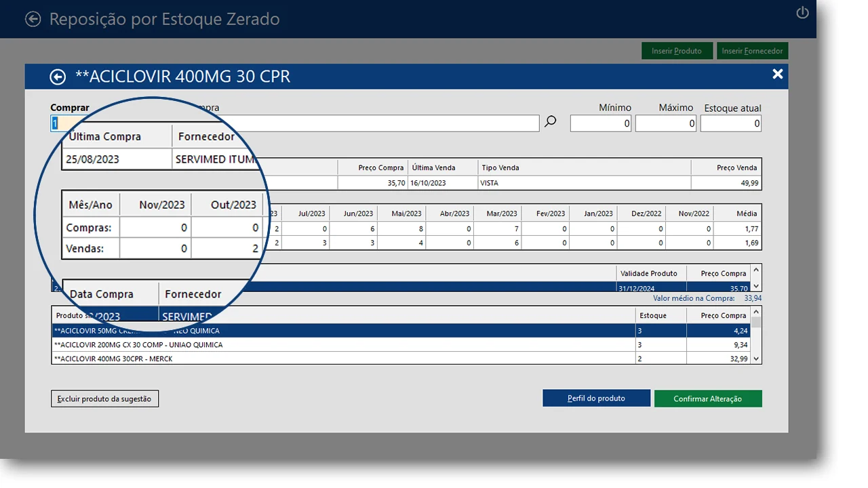Click scroll-down arrow of similar products list
The height and width of the screenshot is (488, 868).
pyautogui.click(x=756, y=359)
